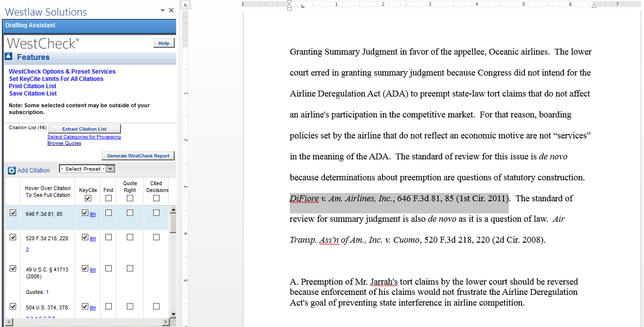Click Save Citation List link

(x=33, y=93)
